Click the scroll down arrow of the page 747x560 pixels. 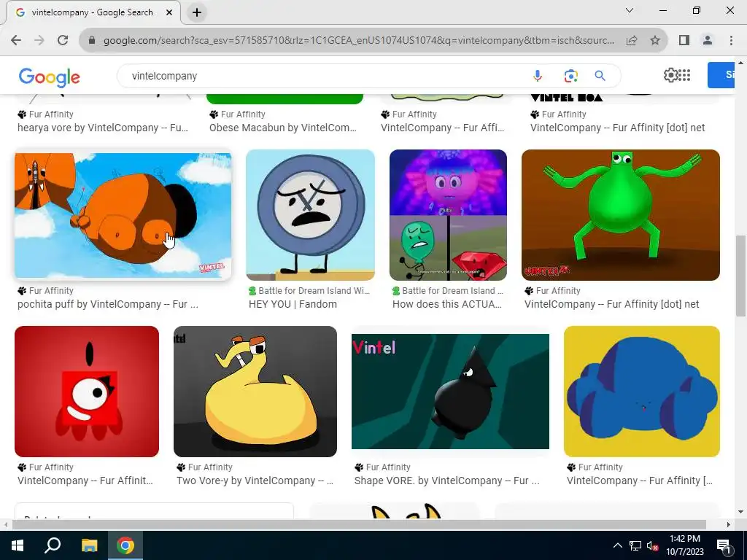click(x=740, y=513)
